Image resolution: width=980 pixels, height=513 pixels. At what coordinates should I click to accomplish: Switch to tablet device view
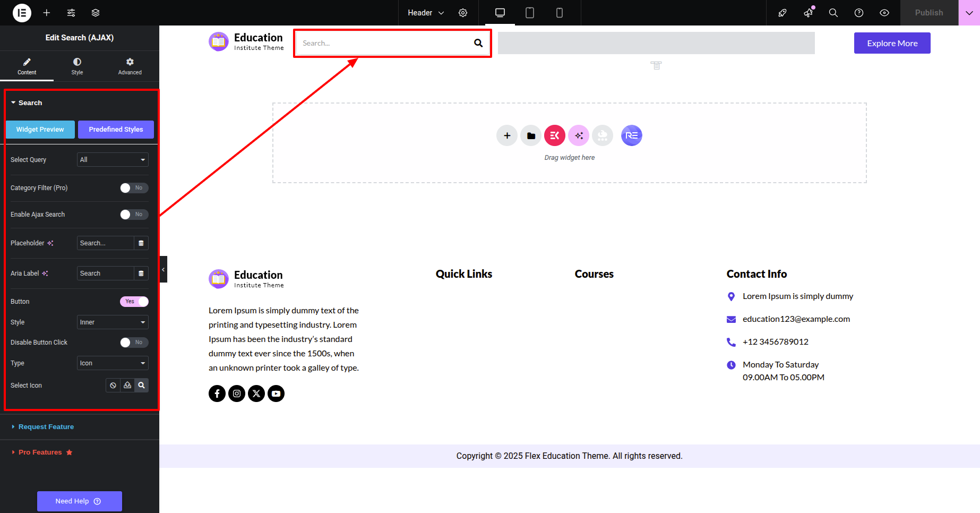pos(530,13)
